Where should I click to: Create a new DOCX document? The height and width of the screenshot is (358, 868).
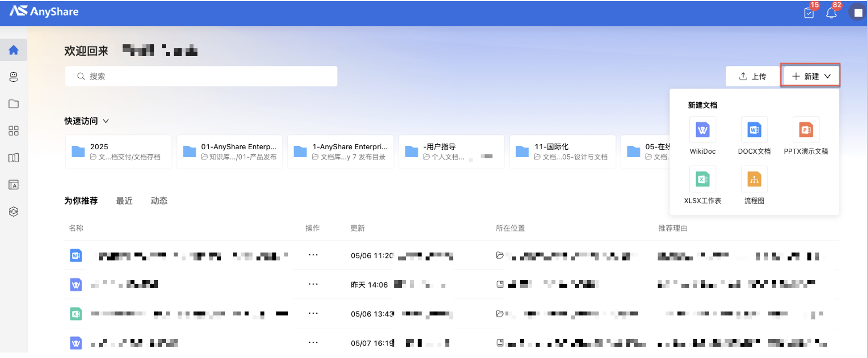(x=754, y=130)
